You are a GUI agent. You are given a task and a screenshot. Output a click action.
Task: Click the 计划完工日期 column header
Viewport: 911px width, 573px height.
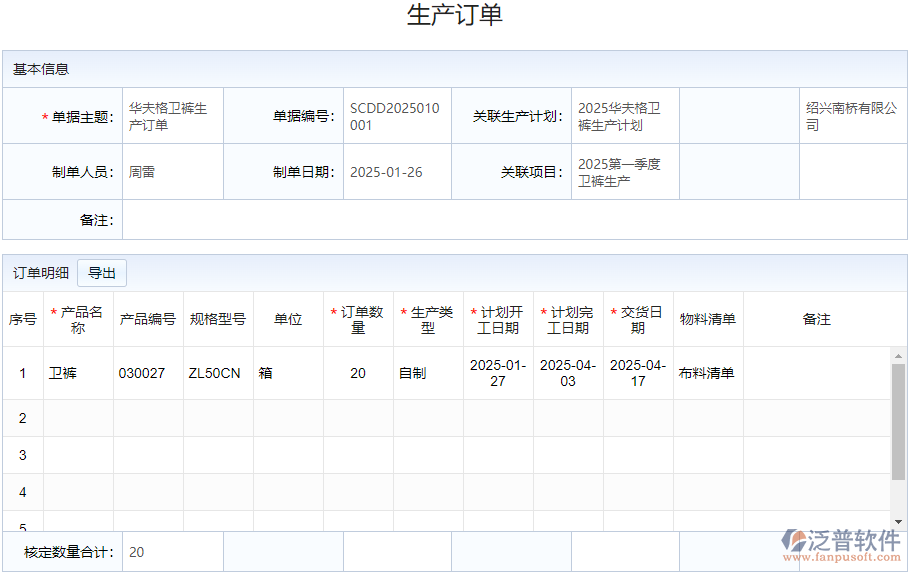[x=568, y=320]
